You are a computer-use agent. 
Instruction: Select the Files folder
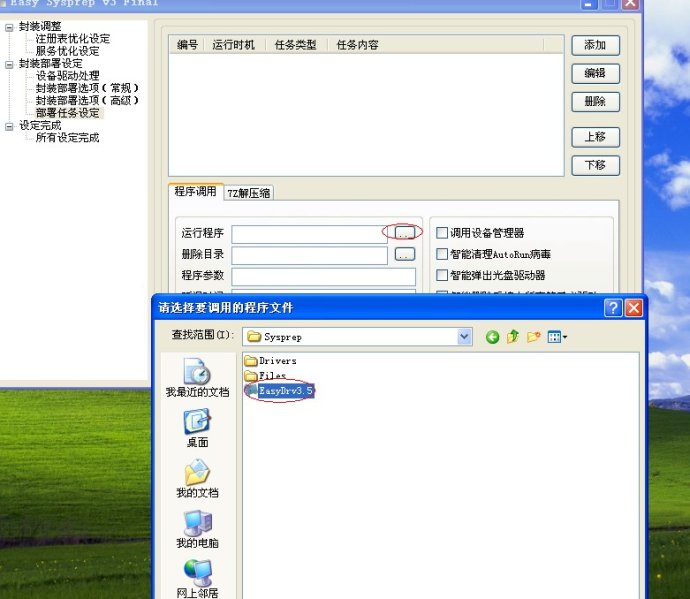click(265, 375)
